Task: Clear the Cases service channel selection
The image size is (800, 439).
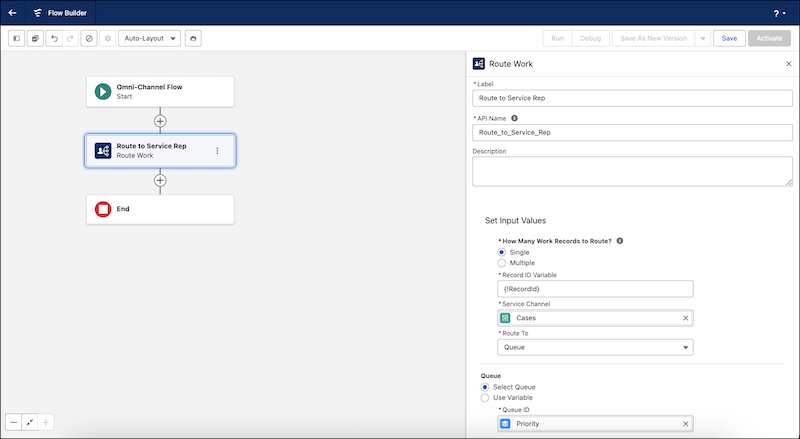Action: pyautogui.click(x=686, y=318)
